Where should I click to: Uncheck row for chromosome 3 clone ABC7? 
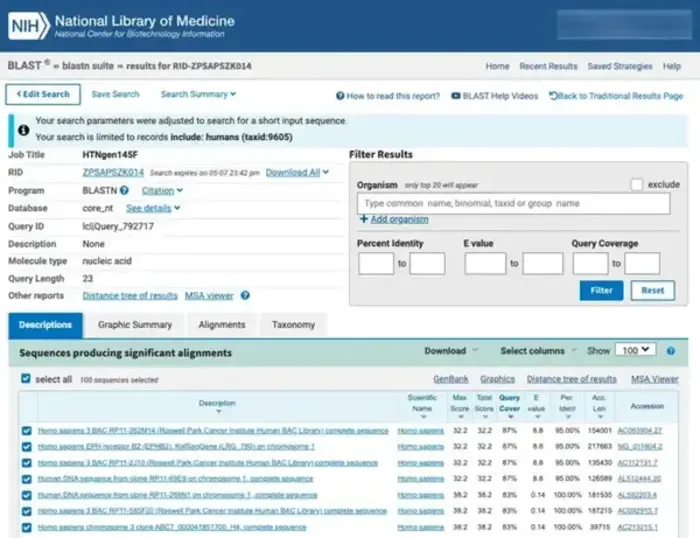(x=27, y=527)
